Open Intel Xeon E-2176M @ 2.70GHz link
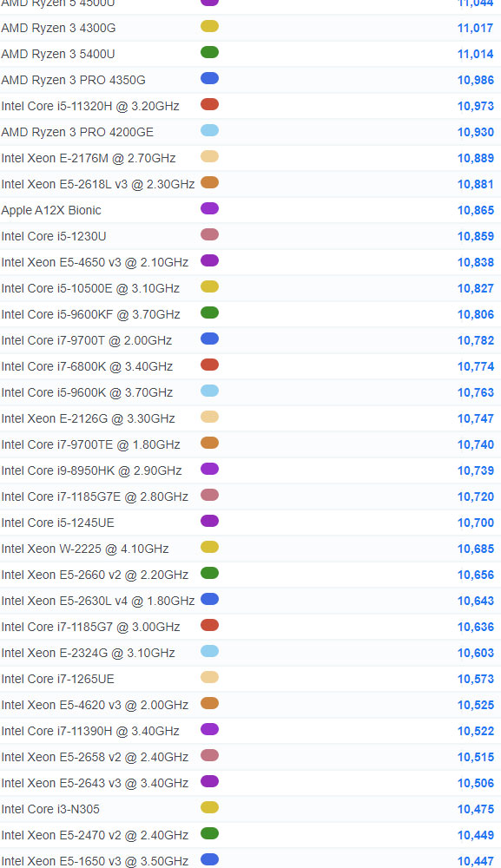This screenshot has height=868, width=501. (x=89, y=158)
